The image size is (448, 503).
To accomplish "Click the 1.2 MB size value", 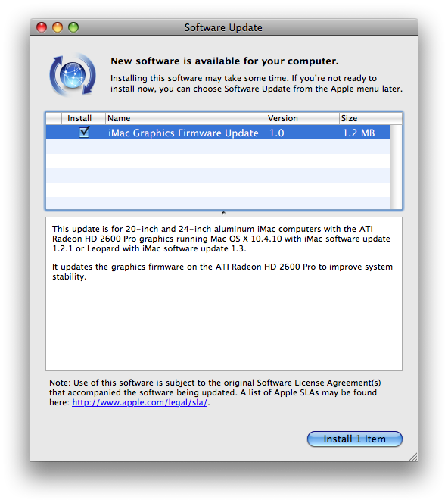I will coord(359,133).
